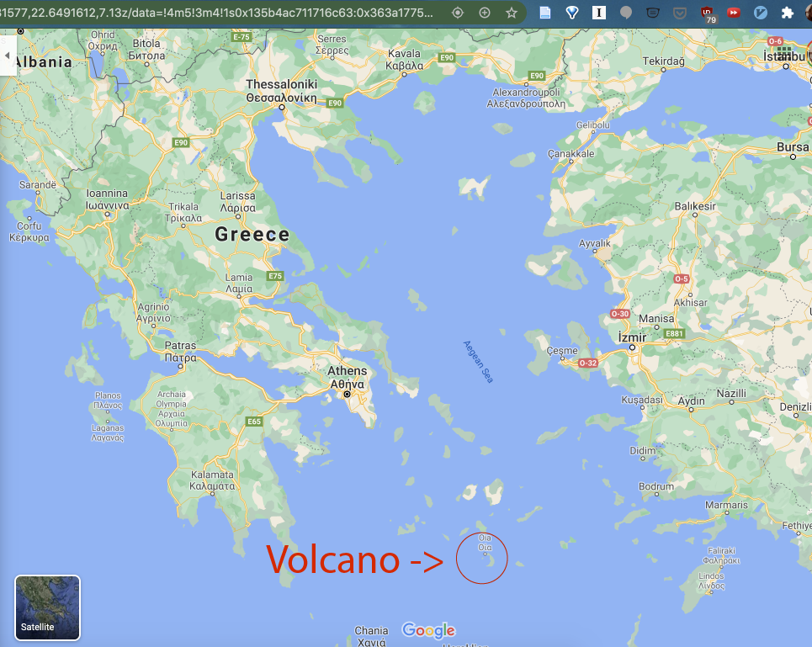812x647 pixels.
Task: Click the Archaia Olympia label
Action: (172, 408)
